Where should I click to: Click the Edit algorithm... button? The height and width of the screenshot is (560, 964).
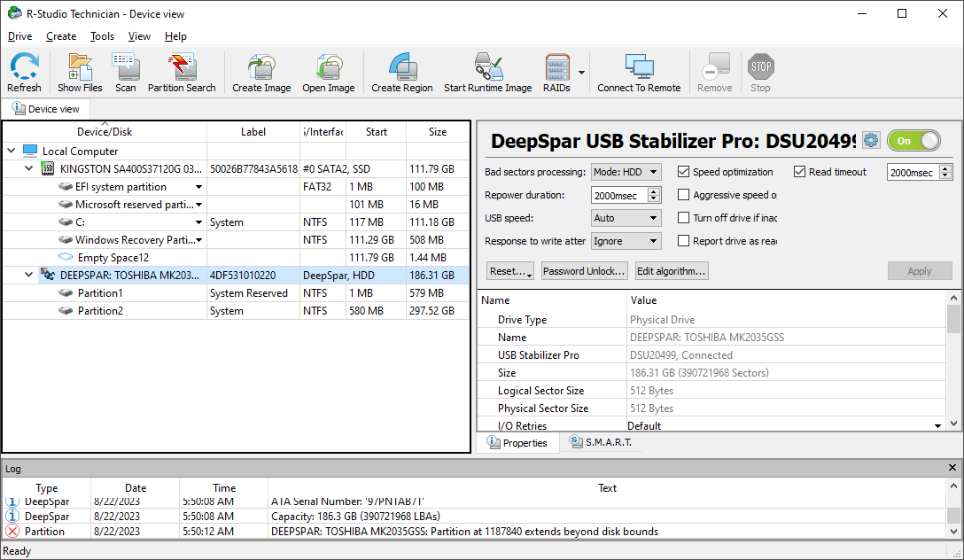[672, 271]
